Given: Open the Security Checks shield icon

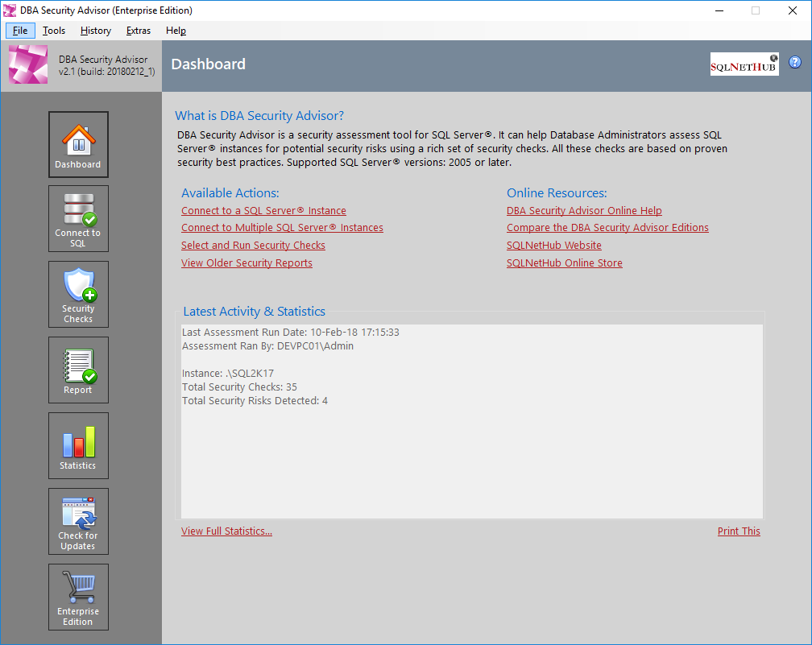Looking at the screenshot, I should tap(78, 294).
